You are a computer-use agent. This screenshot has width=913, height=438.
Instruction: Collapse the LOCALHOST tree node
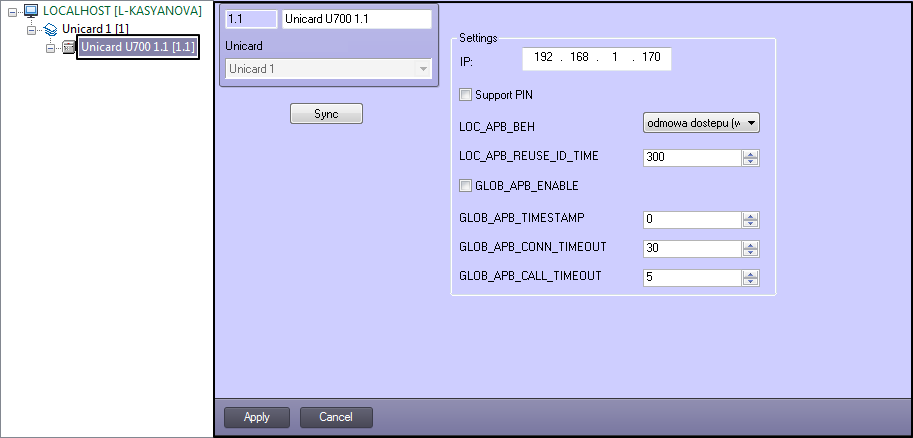(12, 12)
